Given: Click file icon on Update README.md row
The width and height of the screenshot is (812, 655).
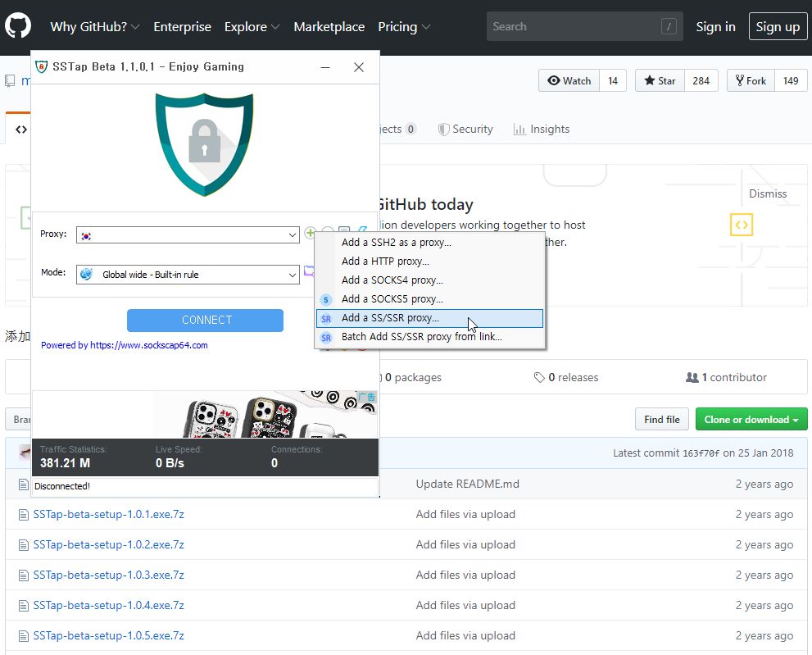Looking at the screenshot, I should click(23, 484).
